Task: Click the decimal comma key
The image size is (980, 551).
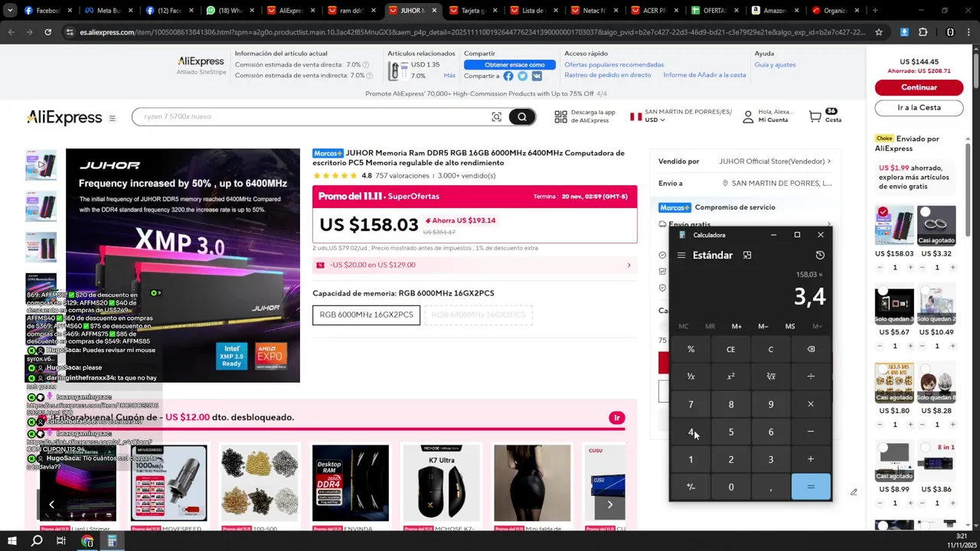Action: pyautogui.click(x=771, y=487)
